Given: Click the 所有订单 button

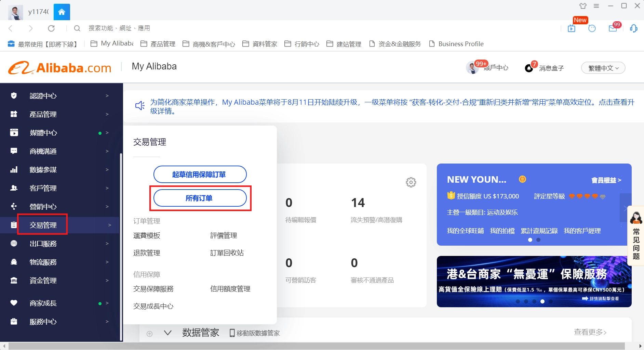Looking at the screenshot, I should click(x=200, y=198).
